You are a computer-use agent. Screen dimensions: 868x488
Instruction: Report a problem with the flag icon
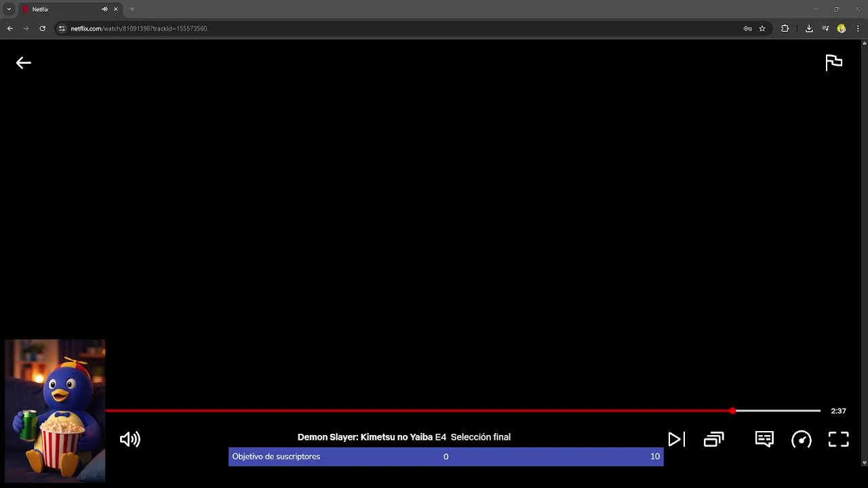pos(833,62)
